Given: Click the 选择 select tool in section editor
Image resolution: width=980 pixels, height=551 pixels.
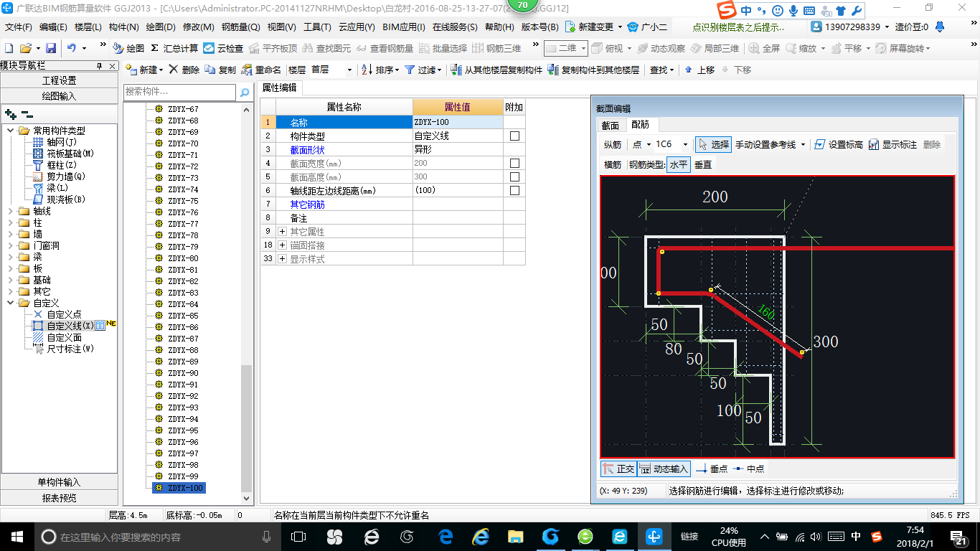Looking at the screenshot, I should [712, 144].
